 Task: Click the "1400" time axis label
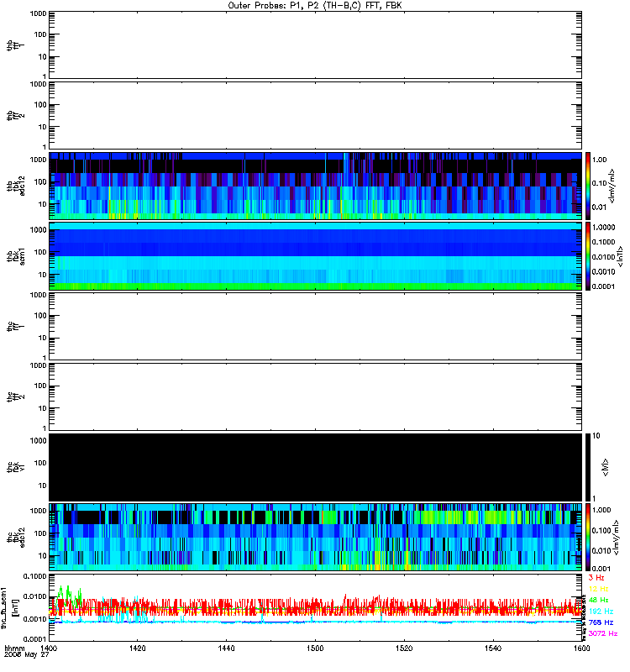point(49,648)
